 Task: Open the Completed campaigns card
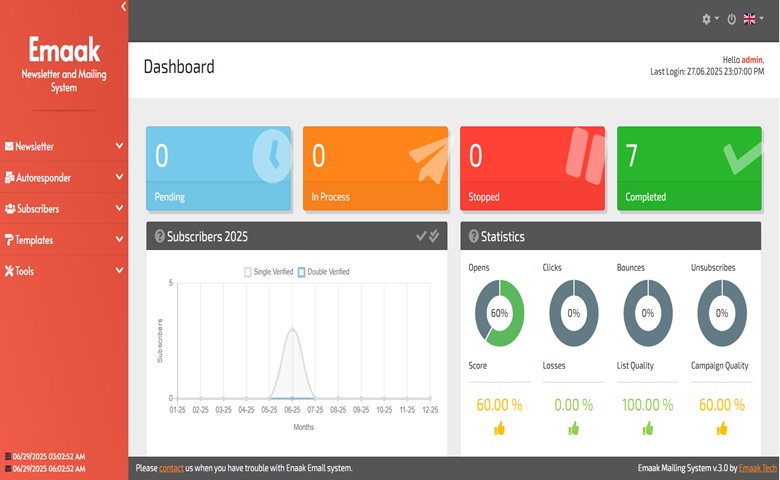tap(689, 168)
